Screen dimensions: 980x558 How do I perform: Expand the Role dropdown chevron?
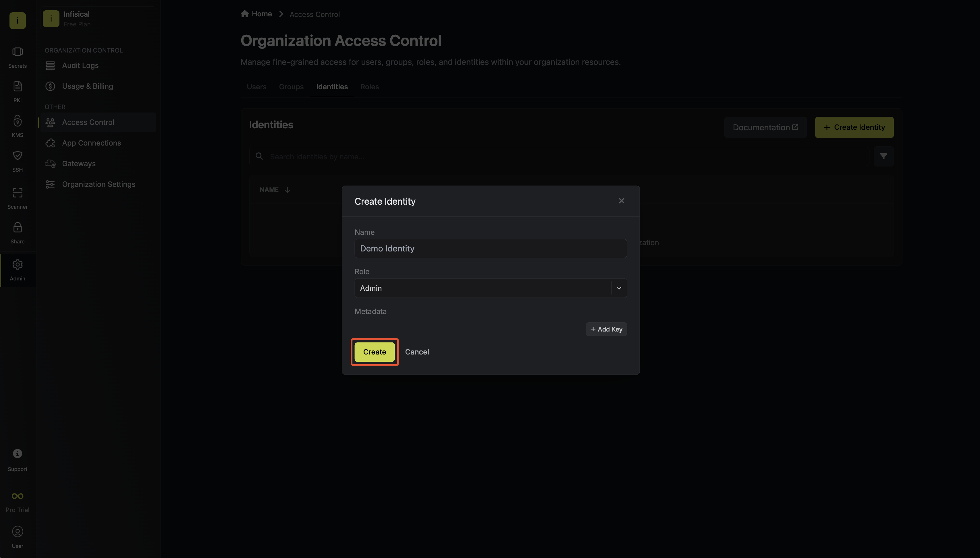click(x=619, y=288)
